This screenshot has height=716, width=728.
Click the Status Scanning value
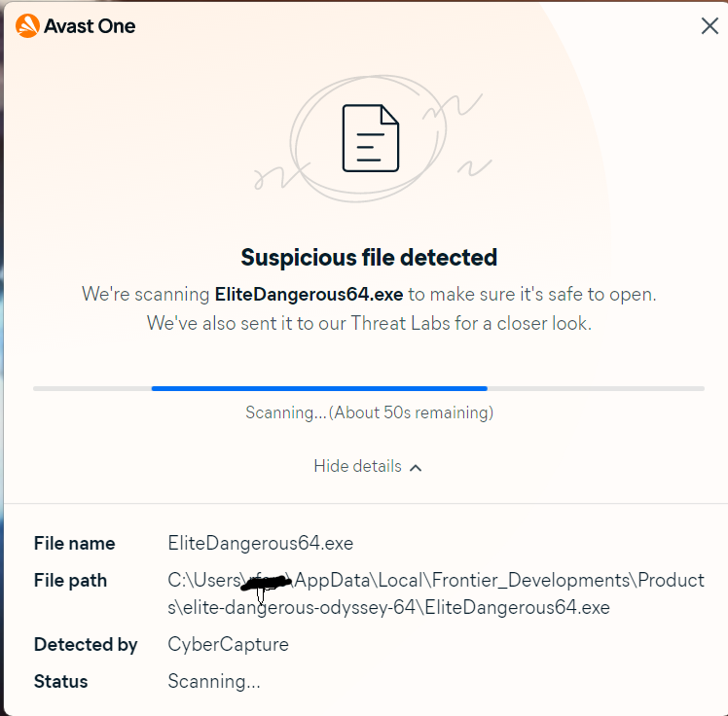tap(213, 681)
